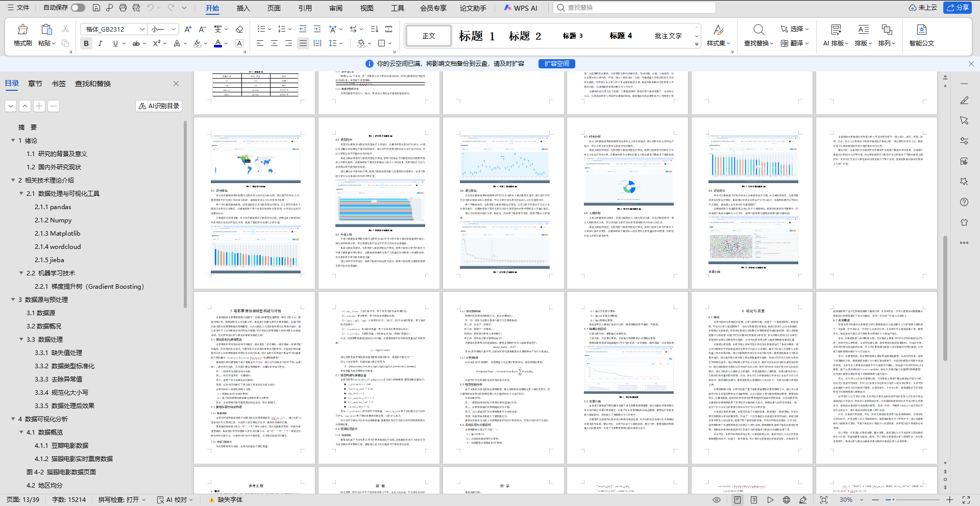Screen dimensions: 980x506
Task: Click the save document icon
Action: [96, 8]
